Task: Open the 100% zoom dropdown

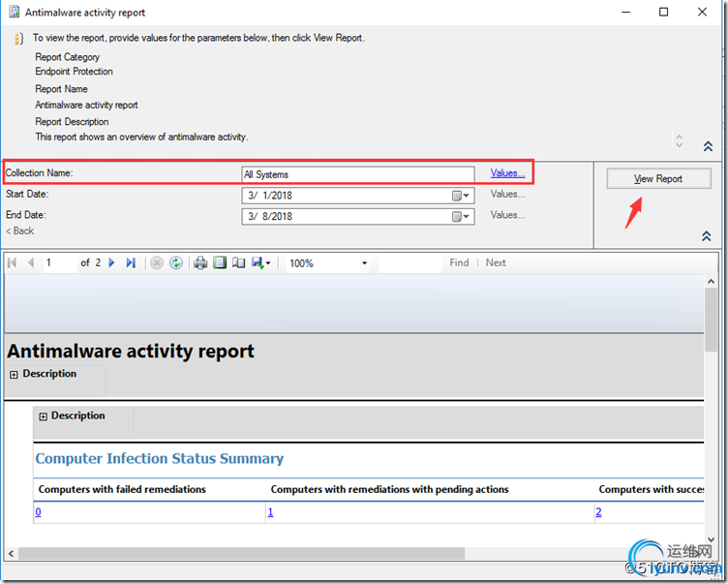Action: pos(364,263)
